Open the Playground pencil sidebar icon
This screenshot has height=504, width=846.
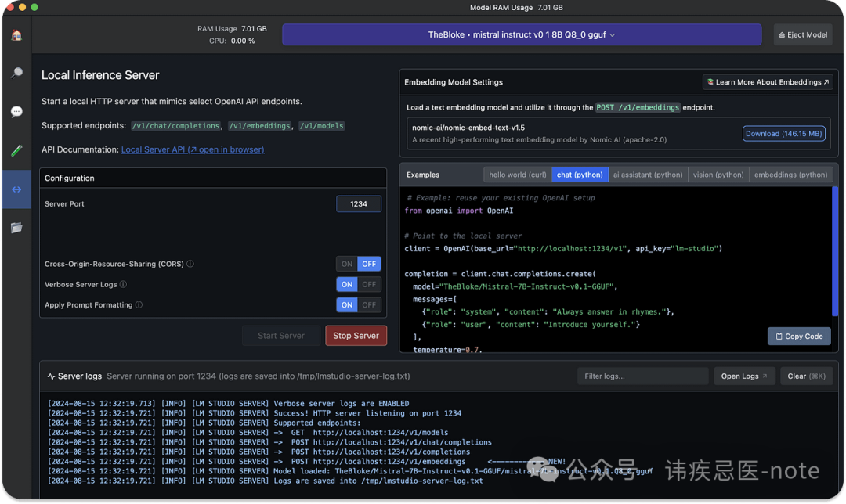(x=16, y=150)
